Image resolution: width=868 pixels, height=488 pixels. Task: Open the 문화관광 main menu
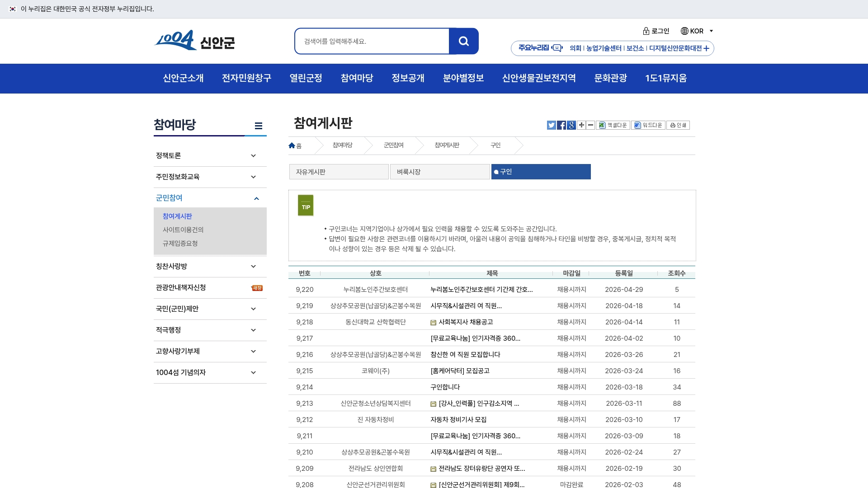(610, 78)
